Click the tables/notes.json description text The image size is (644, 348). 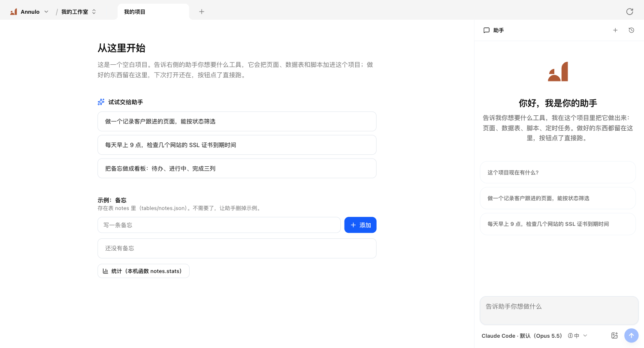click(x=179, y=208)
